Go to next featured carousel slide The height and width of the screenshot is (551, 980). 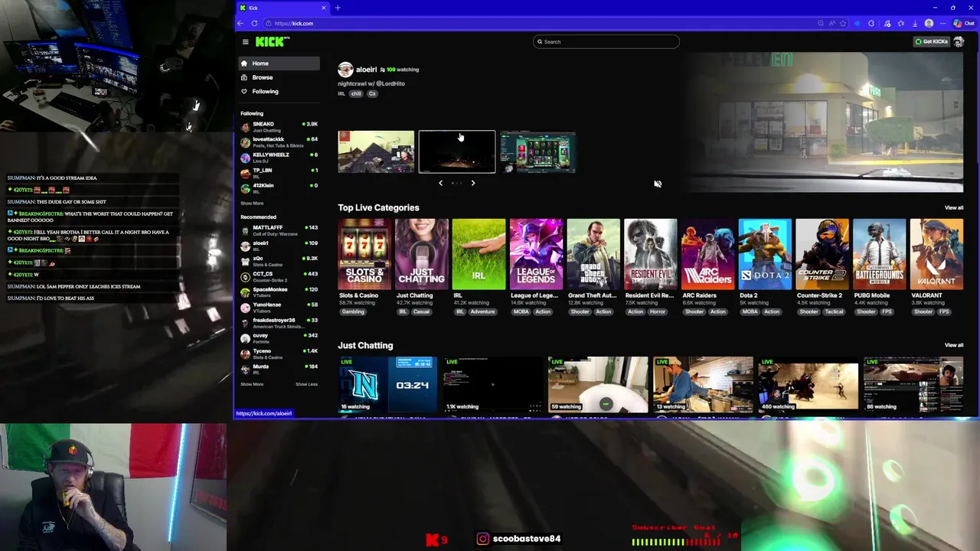point(473,183)
